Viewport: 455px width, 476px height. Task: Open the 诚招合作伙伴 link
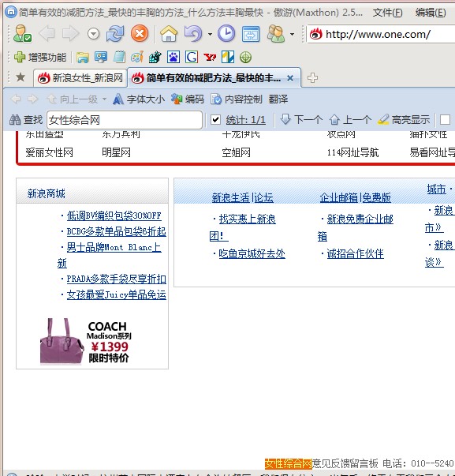pyautogui.click(x=355, y=253)
